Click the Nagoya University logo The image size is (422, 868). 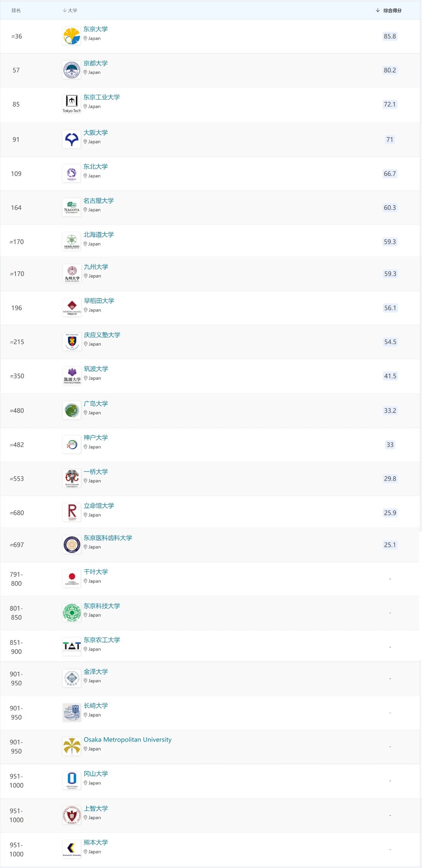tap(72, 207)
